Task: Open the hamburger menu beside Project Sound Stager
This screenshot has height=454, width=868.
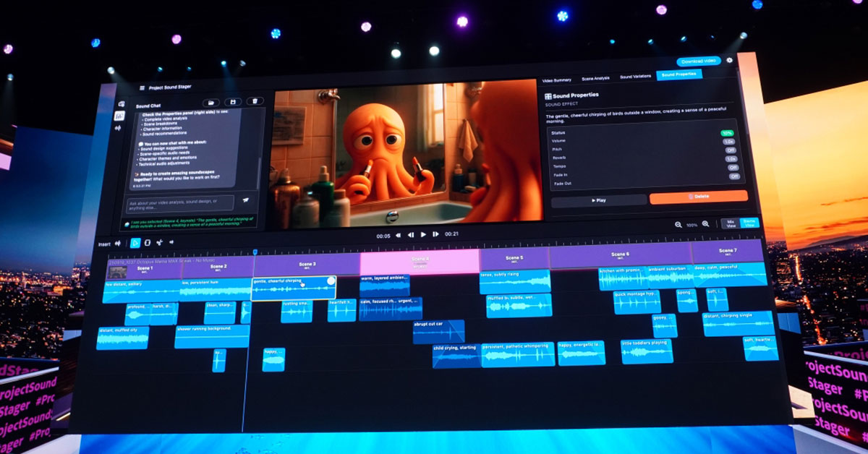Action: [142, 87]
